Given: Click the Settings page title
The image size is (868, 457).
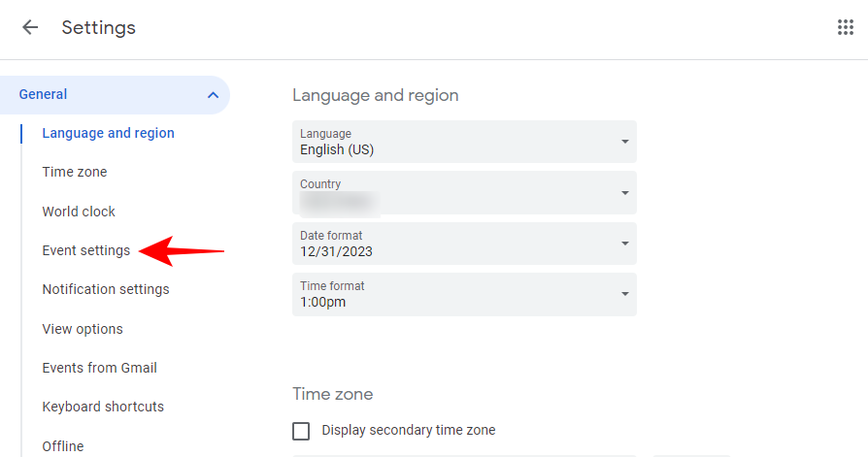Looking at the screenshot, I should 99,27.
